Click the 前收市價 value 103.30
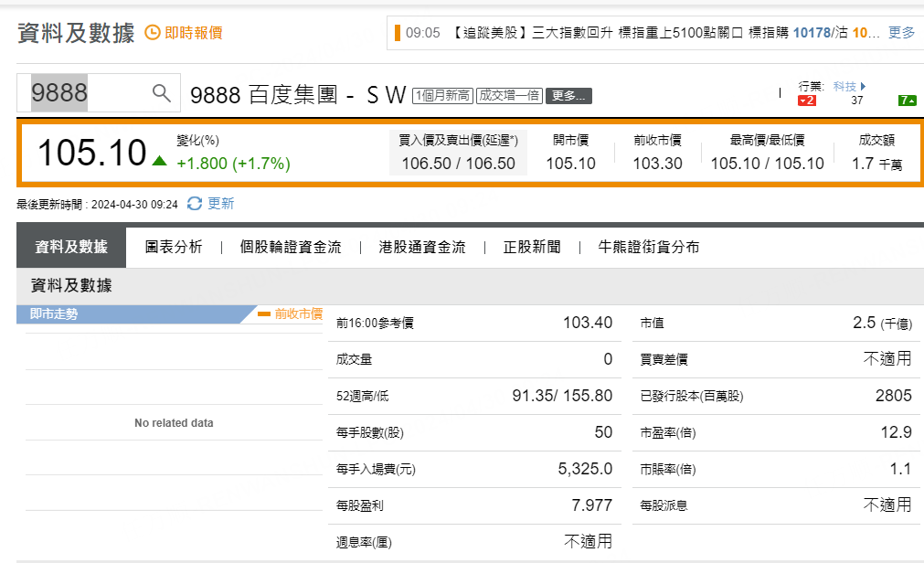Image resolution: width=924 pixels, height=563 pixels. [x=658, y=164]
